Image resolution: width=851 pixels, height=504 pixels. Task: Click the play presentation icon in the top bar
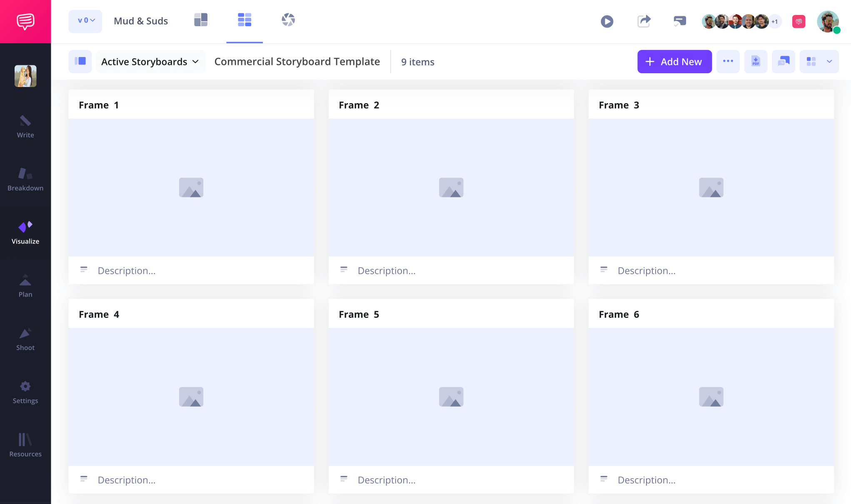pyautogui.click(x=607, y=21)
